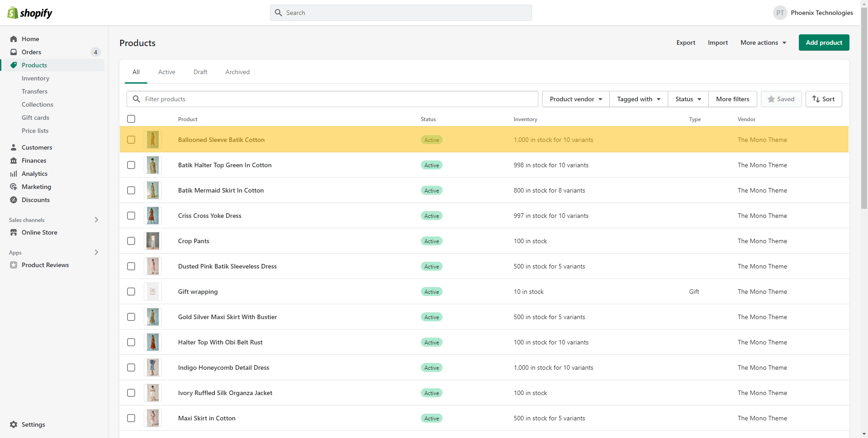Click Active status badge for Crop Pants
Image resolution: width=868 pixels, height=438 pixels.
432,241
